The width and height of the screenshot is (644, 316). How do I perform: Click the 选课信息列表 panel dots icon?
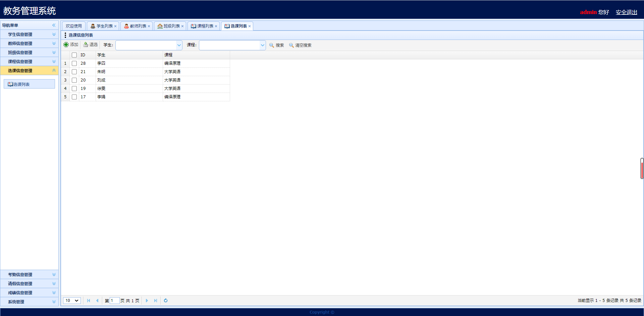65,35
